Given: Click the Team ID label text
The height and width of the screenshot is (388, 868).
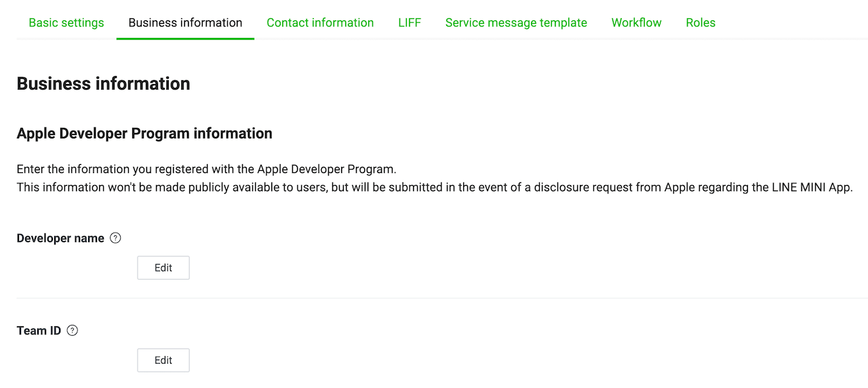Looking at the screenshot, I should [39, 331].
